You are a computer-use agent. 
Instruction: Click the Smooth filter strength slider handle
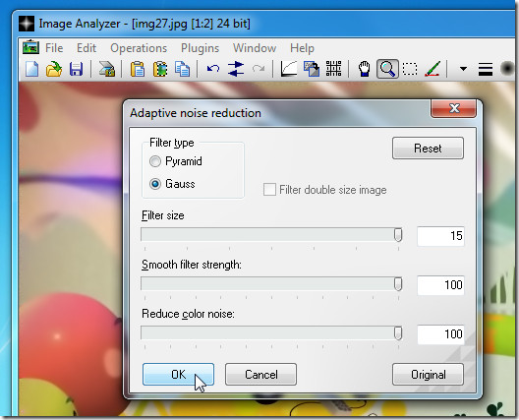398,284
